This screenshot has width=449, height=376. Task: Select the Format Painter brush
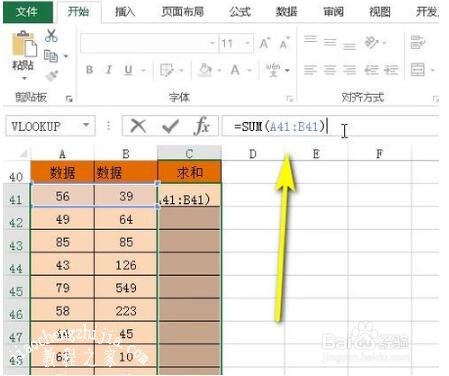click(x=52, y=75)
